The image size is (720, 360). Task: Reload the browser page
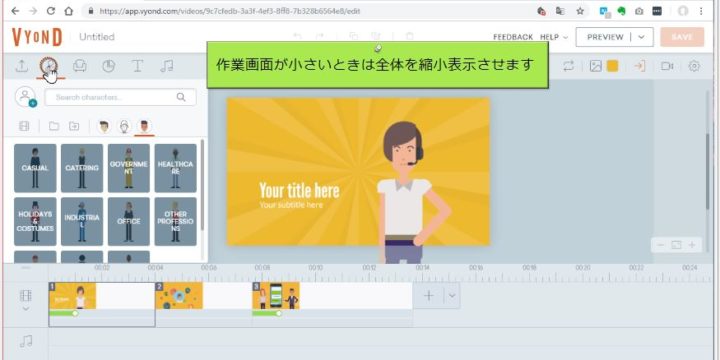[x=51, y=11]
